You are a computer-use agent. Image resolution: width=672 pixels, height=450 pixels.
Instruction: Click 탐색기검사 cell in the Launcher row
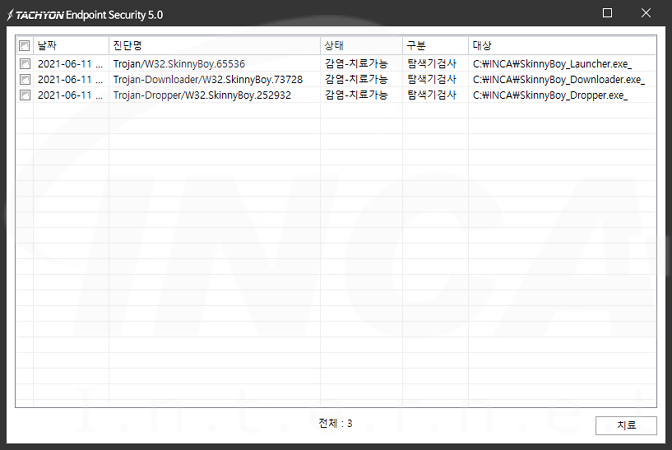point(432,64)
